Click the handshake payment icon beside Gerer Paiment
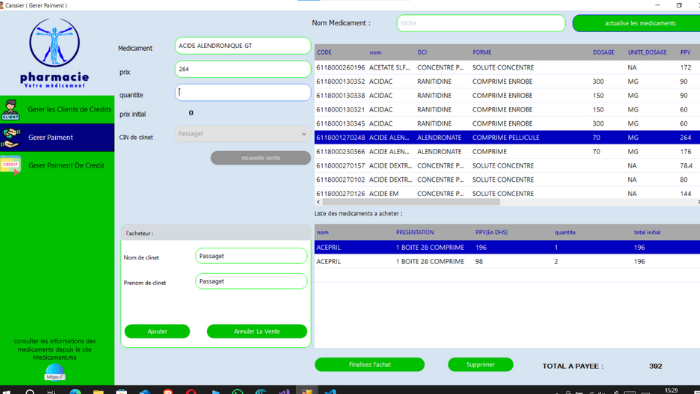 (11, 137)
